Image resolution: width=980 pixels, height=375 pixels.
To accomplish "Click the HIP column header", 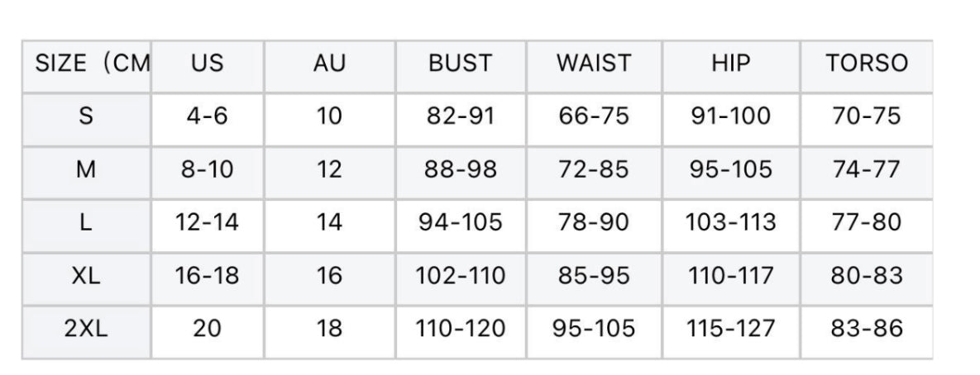I will (x=730, y=64).
